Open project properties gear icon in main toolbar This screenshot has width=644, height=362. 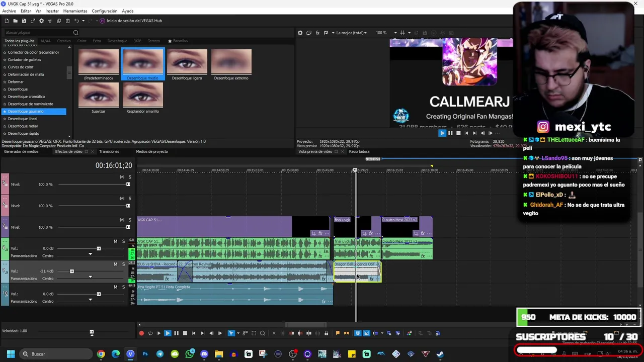pyautogui.click(x=41, y=21)
